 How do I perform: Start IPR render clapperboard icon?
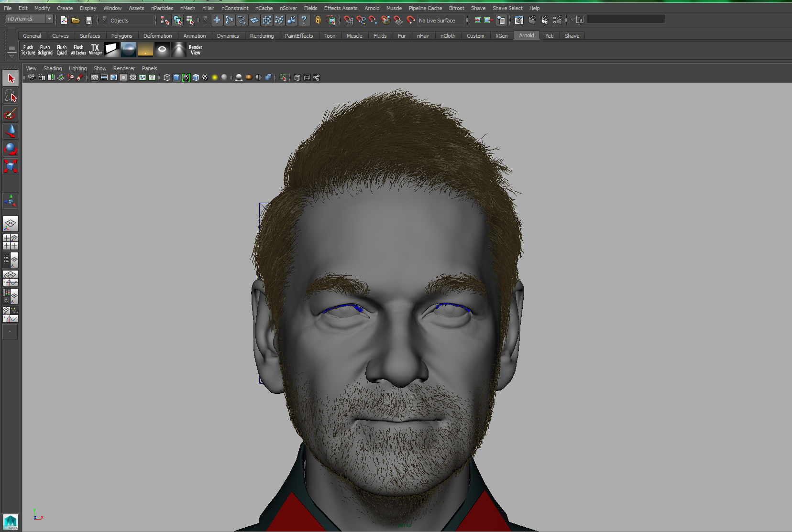click(x=545, y=20)
